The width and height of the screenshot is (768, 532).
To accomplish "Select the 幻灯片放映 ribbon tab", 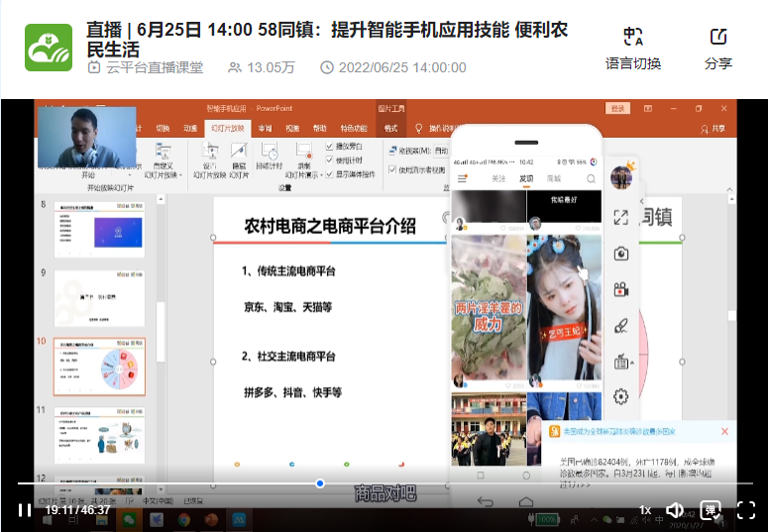I will 228,129.
